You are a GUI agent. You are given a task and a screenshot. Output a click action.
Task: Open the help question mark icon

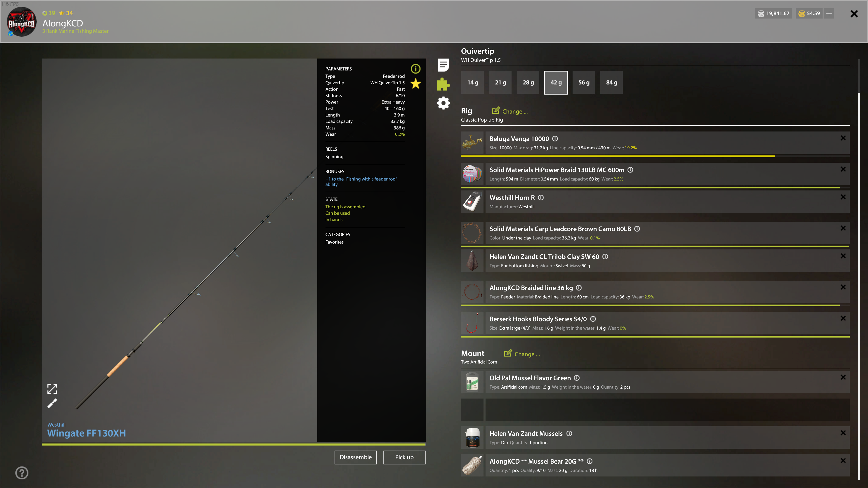point(22,473)
